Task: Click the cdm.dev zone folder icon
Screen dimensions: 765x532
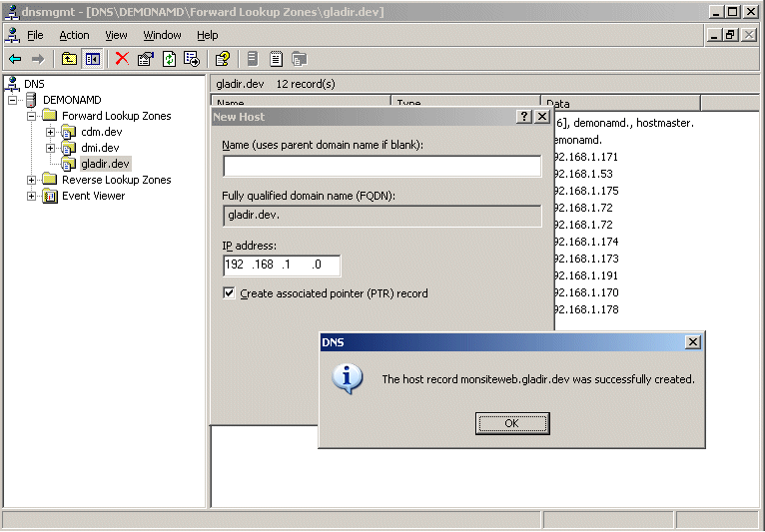Action: [x=69, y=132]
